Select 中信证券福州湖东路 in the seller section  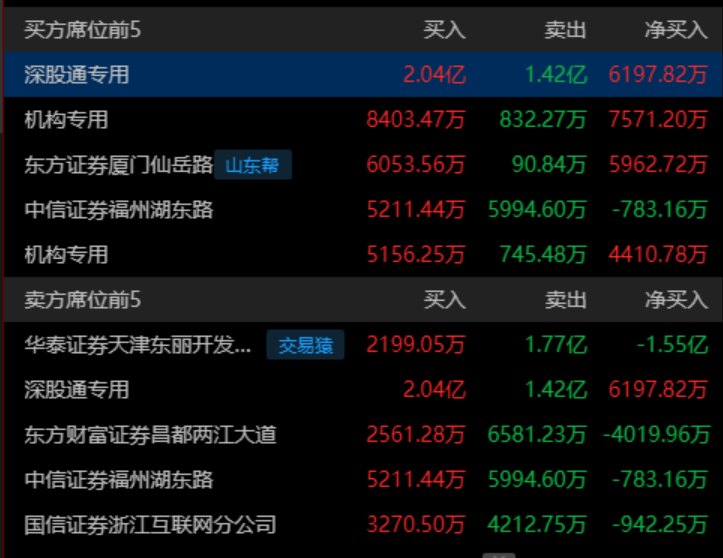[x=119, y=480]
